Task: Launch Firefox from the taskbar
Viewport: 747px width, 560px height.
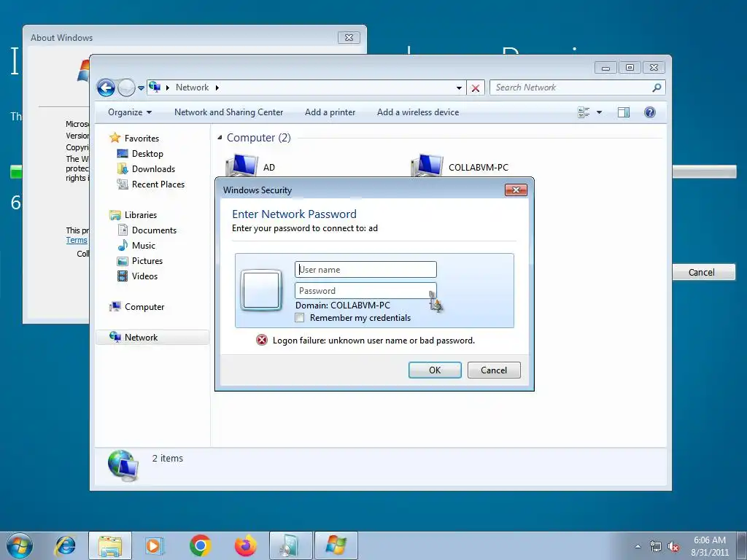Action: [x=245, y=545]
